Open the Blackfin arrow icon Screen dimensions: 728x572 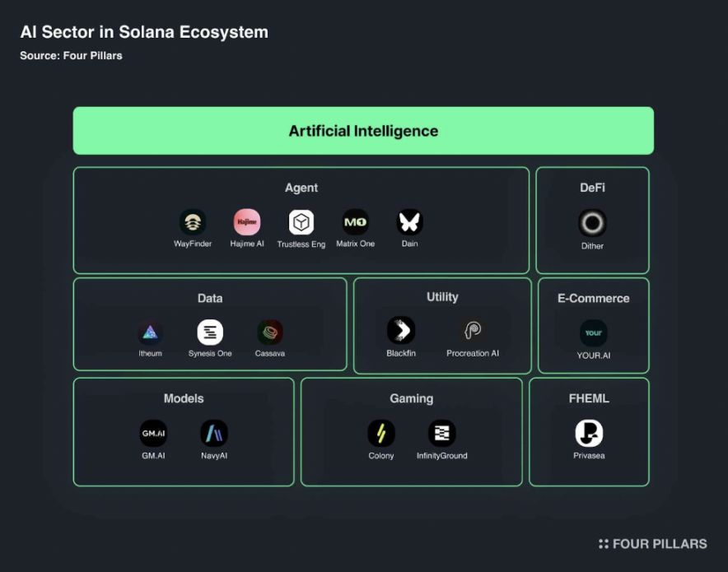[401, 330]
